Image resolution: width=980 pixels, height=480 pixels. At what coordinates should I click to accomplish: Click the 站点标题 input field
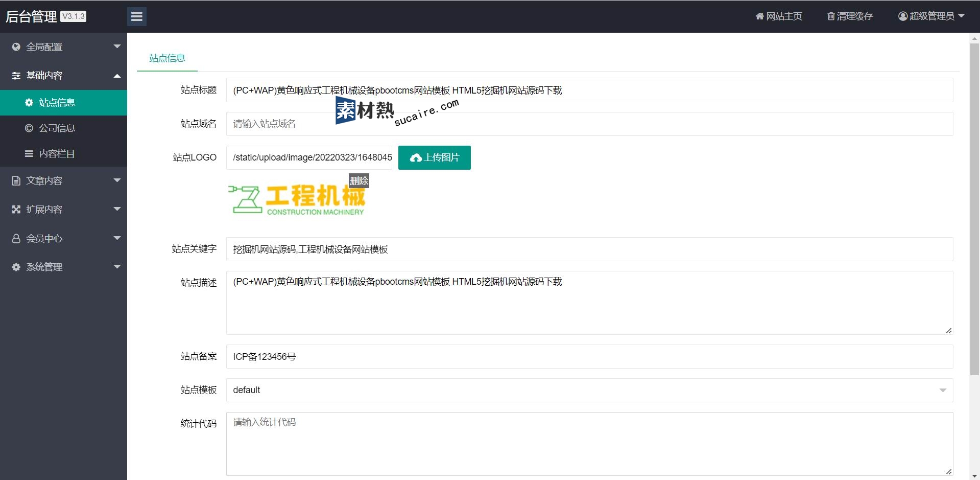[589, 90]
